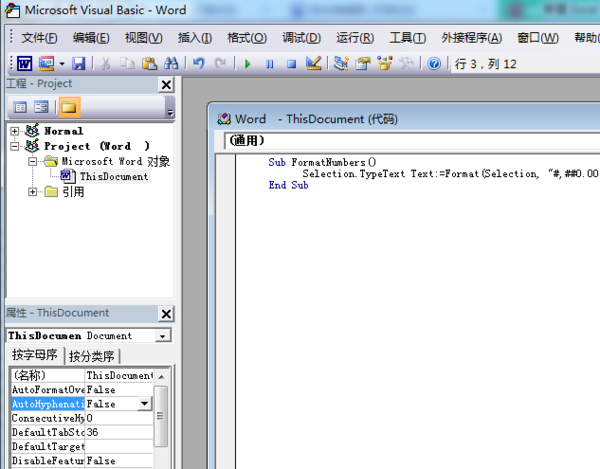Click the View Microsoft Word toolbar icon

pyautogui.click(x=24, y=64)
